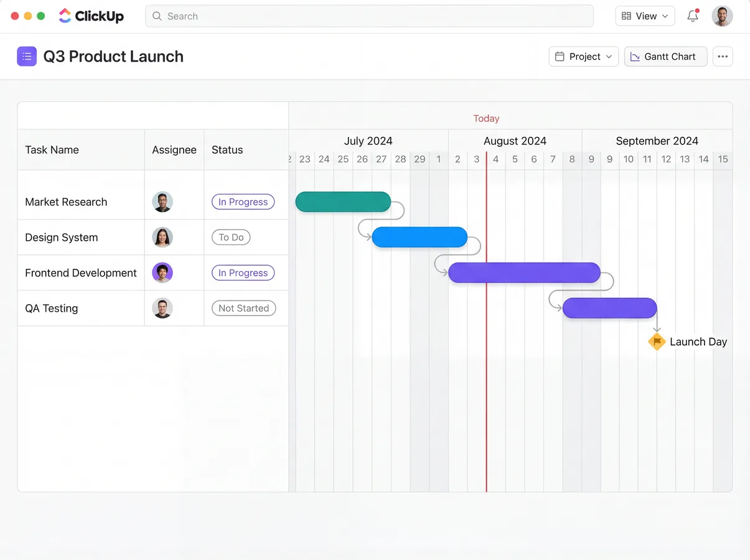Open notifications via the bell icon

coord(692,16)
